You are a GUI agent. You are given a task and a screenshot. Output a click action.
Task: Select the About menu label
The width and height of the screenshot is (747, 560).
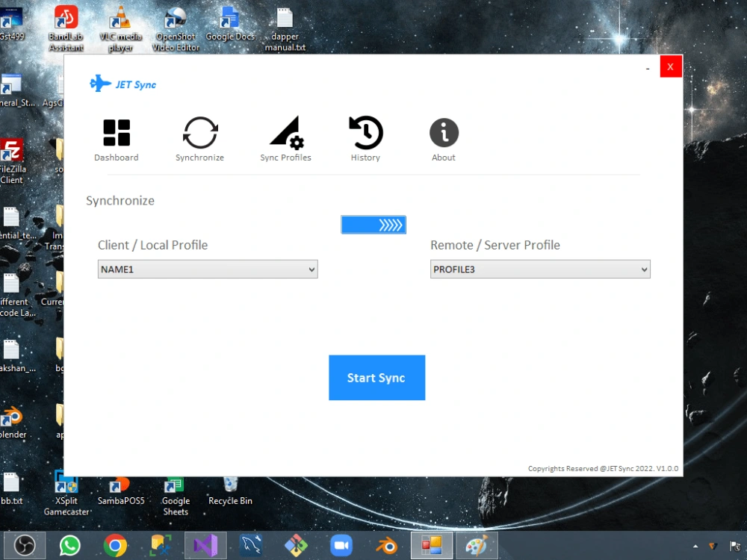[x=444, y=158]
